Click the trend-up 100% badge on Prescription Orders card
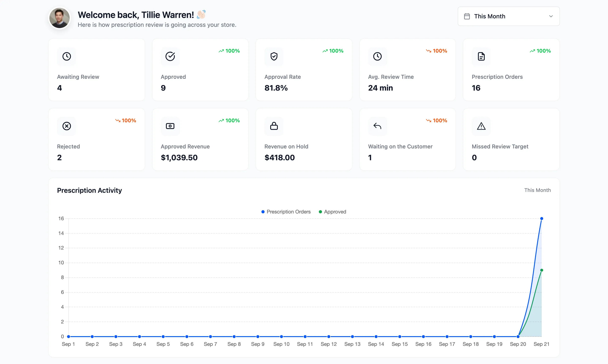 tap(540, 51)
